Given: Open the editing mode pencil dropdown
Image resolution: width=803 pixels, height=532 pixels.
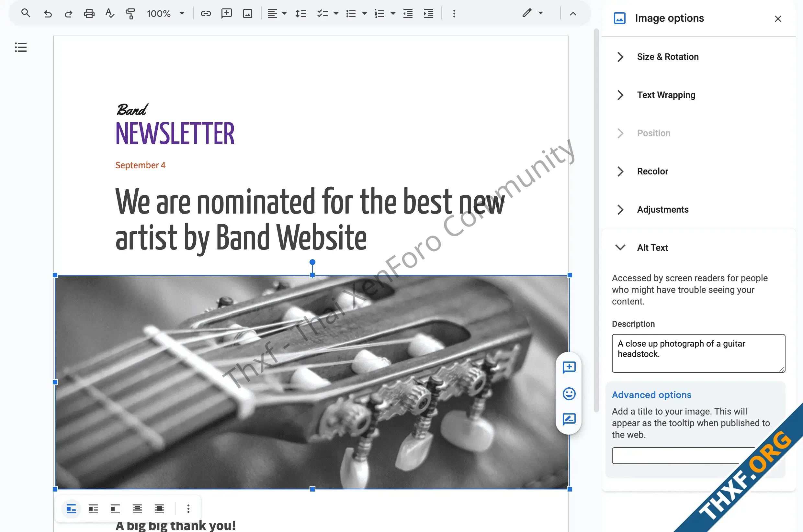Looking at the screenshot, I should click(533, 14).
